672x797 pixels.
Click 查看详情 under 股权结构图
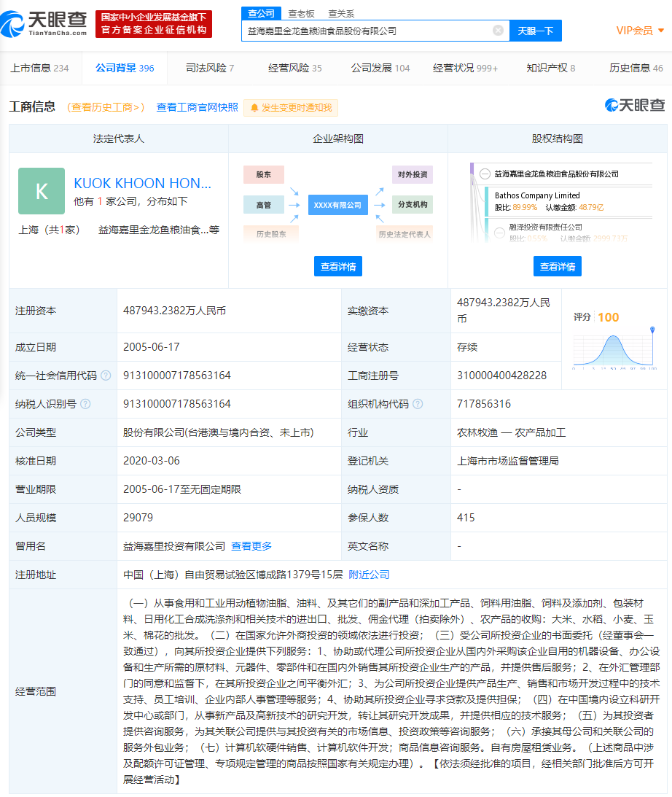coord(558,266)
